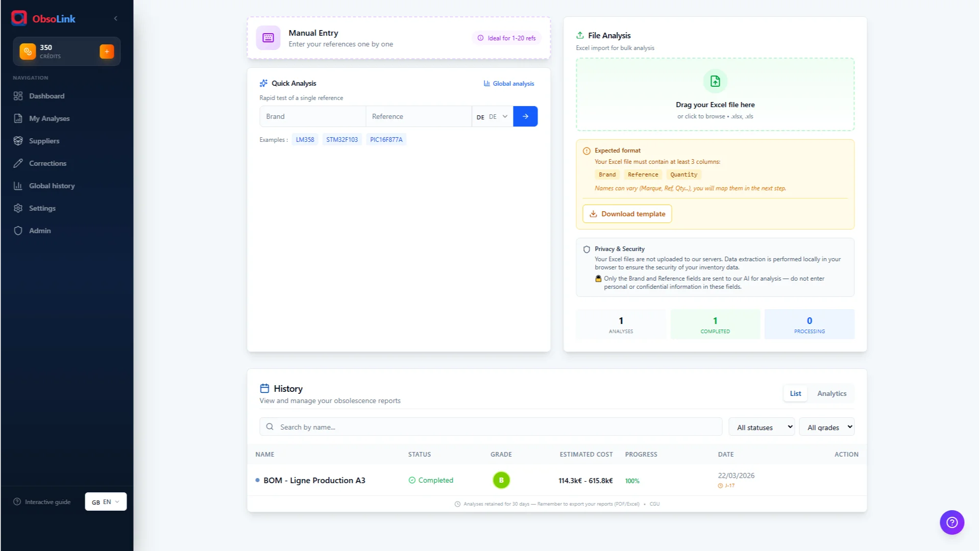Focus the Brand input field
Viewport: 980px width, 551px height.
coord(312,116)
